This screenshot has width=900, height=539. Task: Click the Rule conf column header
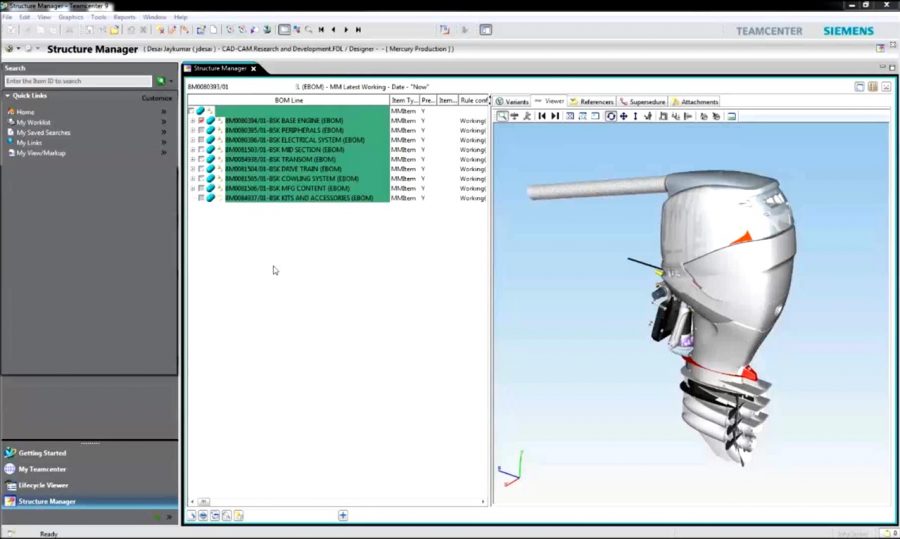[x=474, y=100]
